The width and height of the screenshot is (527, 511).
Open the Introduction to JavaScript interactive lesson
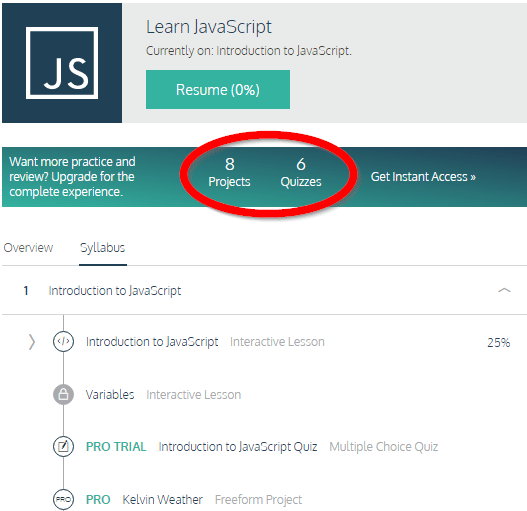152,342
